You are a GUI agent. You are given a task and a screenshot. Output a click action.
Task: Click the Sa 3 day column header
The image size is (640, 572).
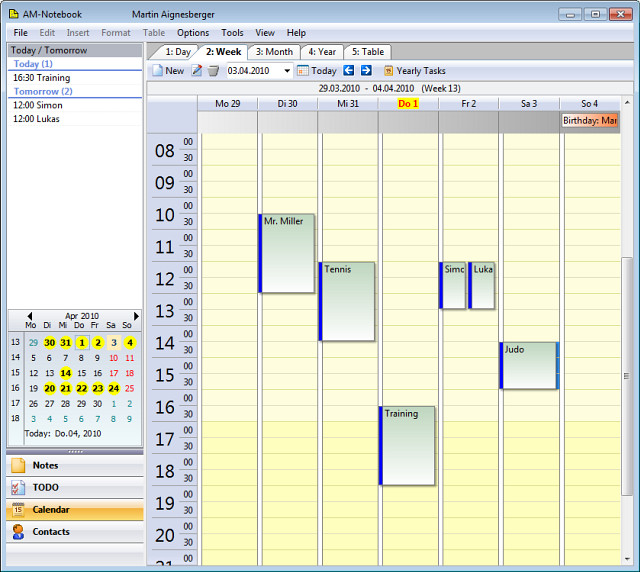[x=529, y=104]
